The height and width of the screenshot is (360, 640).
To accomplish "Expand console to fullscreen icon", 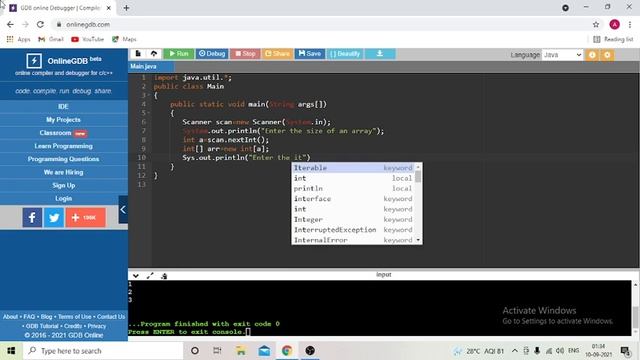I will coord(150,276).
